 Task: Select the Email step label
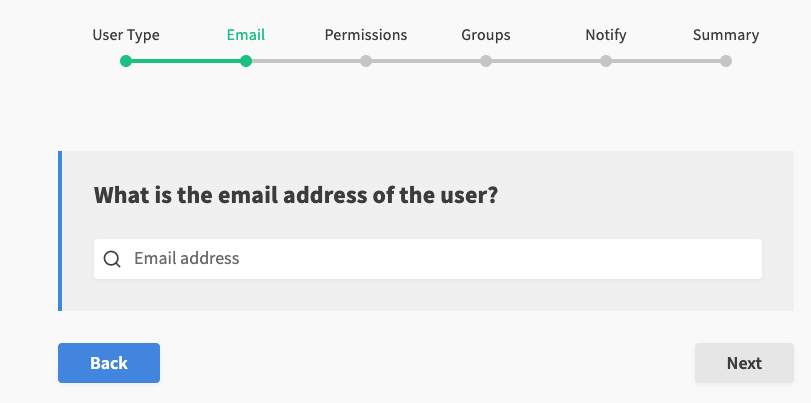click(x=246, y=35)
